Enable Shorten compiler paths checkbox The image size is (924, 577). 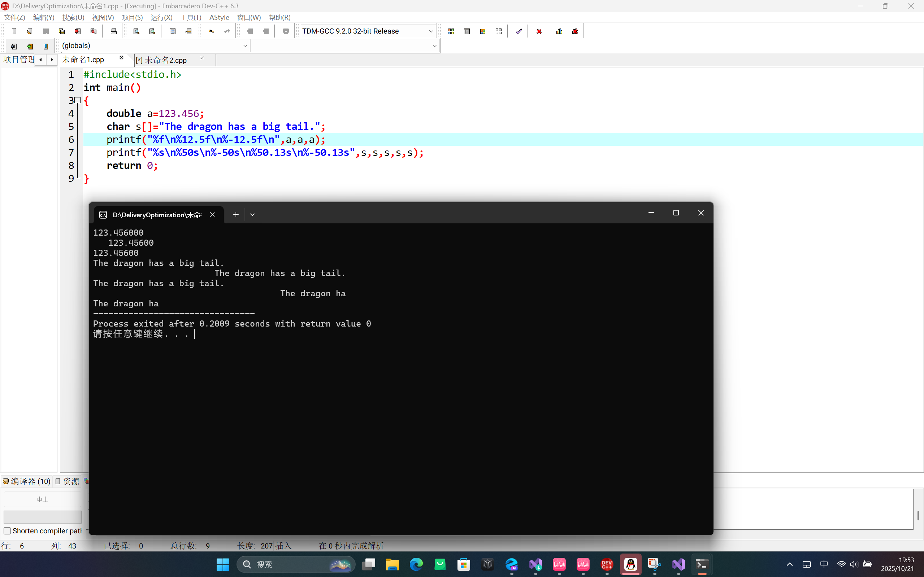7,531
